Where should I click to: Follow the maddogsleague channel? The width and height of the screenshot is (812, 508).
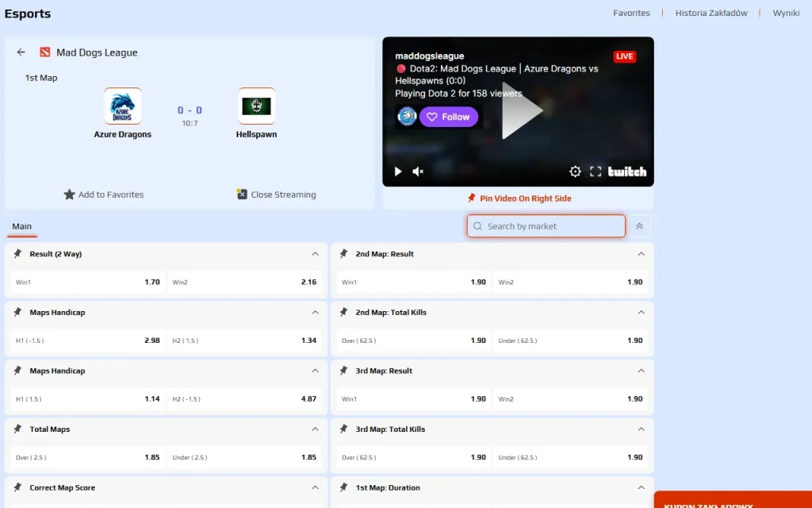point(449,117)
